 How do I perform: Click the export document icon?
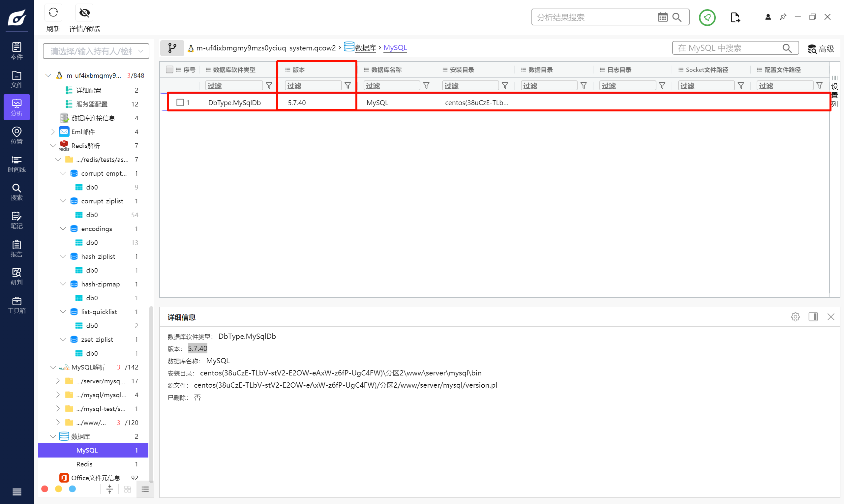(735, 17)
